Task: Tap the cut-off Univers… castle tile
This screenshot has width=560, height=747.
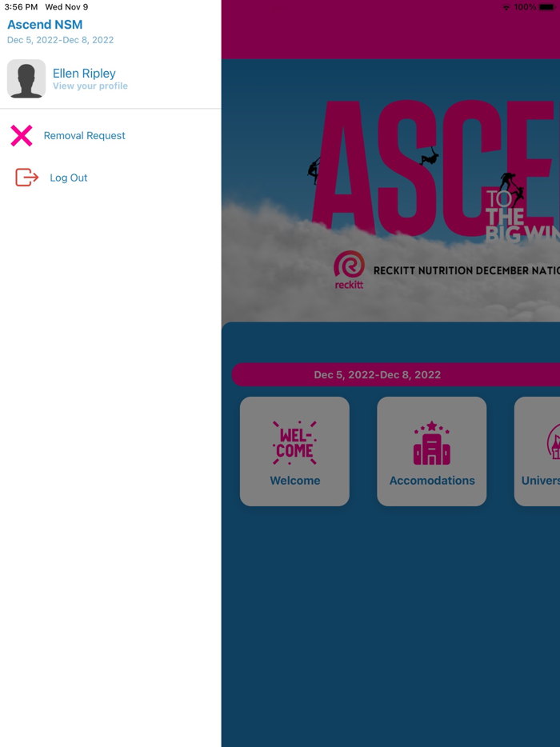Action: point(537,451)
